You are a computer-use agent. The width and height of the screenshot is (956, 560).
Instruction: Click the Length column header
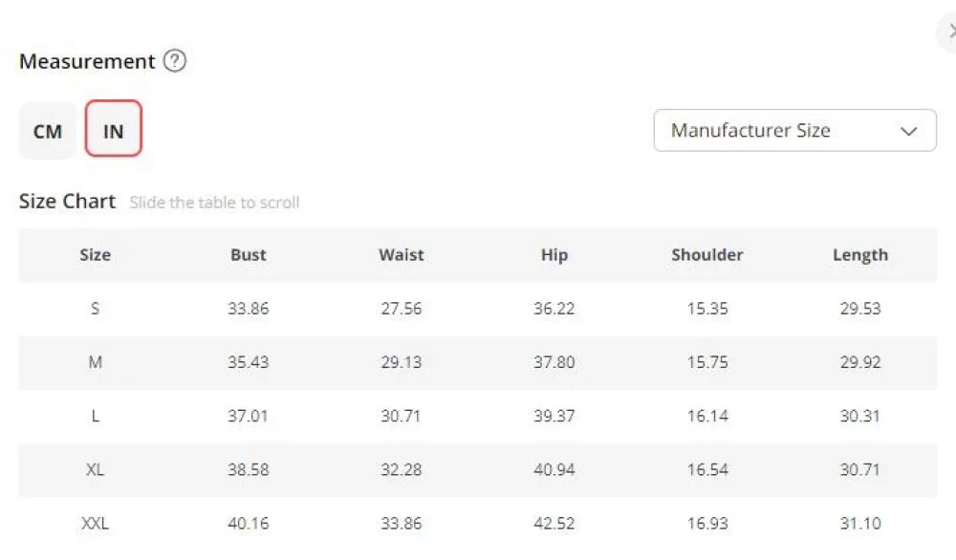(x=860, y=255)
